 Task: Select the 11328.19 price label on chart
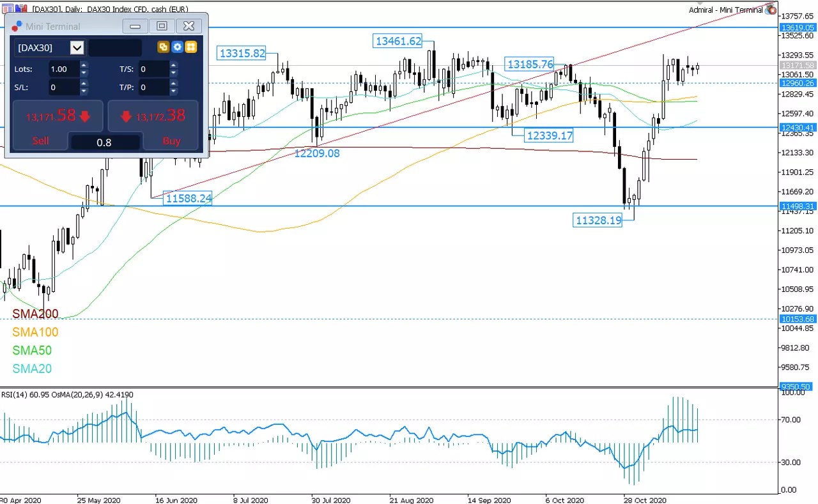pyautogui.click(x=598, y=220)
